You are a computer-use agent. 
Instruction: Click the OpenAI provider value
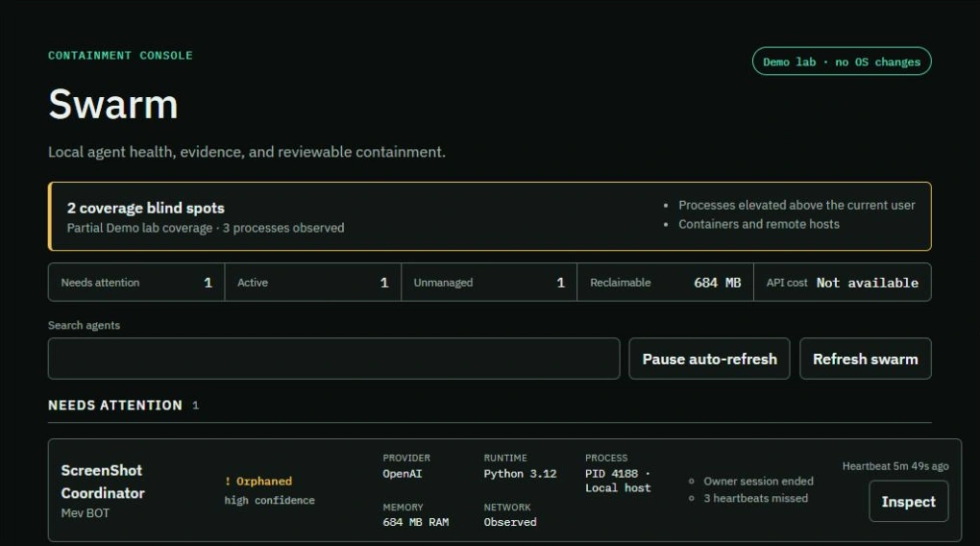(402, 474)
